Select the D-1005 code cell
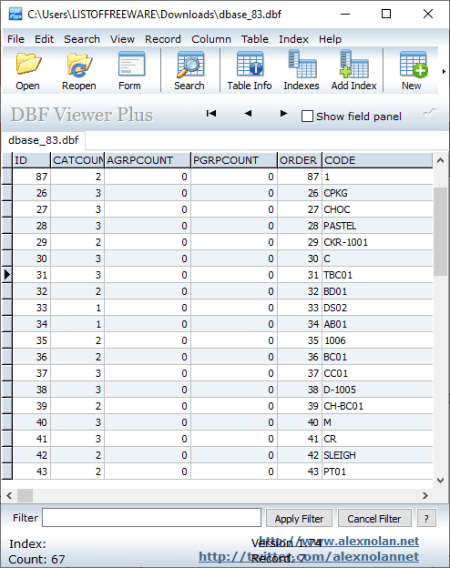This screenshot has height=568, width=450. [378, 389]
